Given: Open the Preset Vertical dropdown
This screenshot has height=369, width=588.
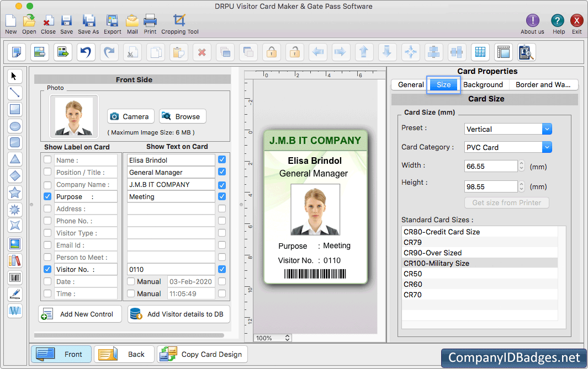Looking at the screenshot, I should click(x=547, y=129).
